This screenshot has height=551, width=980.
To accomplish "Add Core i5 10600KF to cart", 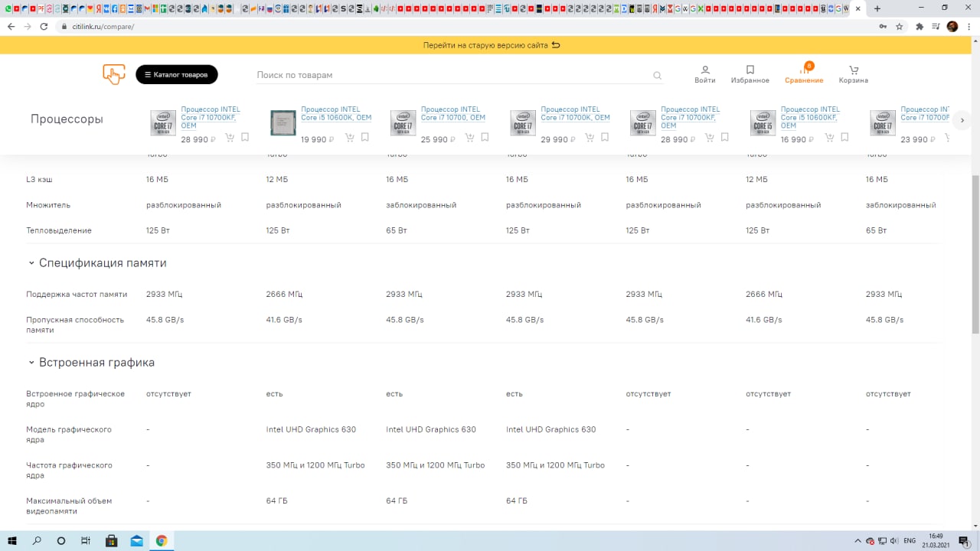I will [830, 138].
